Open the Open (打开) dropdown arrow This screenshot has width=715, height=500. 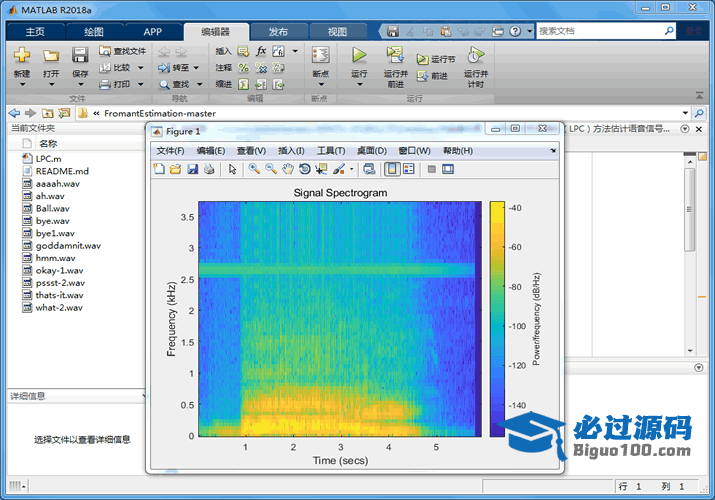[51, 84]
